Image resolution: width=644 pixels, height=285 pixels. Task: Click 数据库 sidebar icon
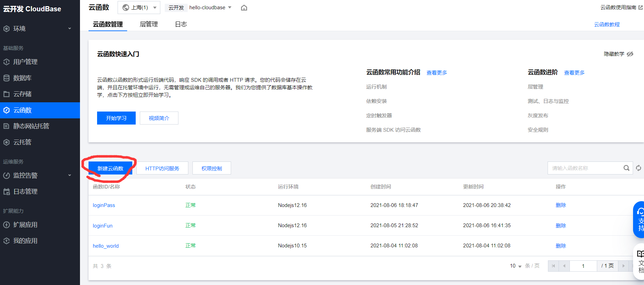[x=6, y=78]
